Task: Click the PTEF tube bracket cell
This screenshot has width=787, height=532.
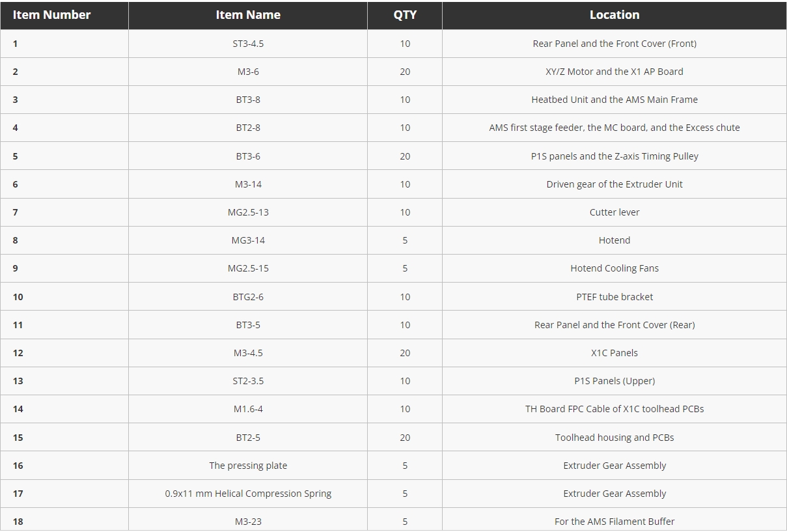Action: tap(614, 297)
